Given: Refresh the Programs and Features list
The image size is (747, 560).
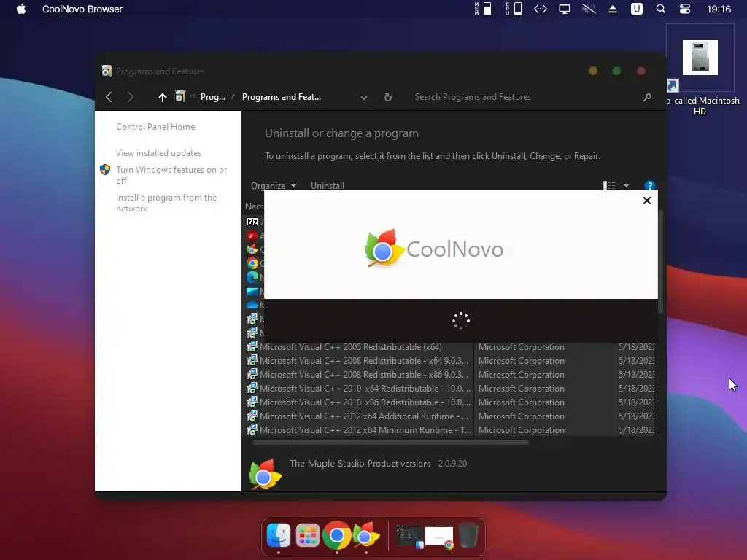Looking at the screenshot, I should 388,97.
